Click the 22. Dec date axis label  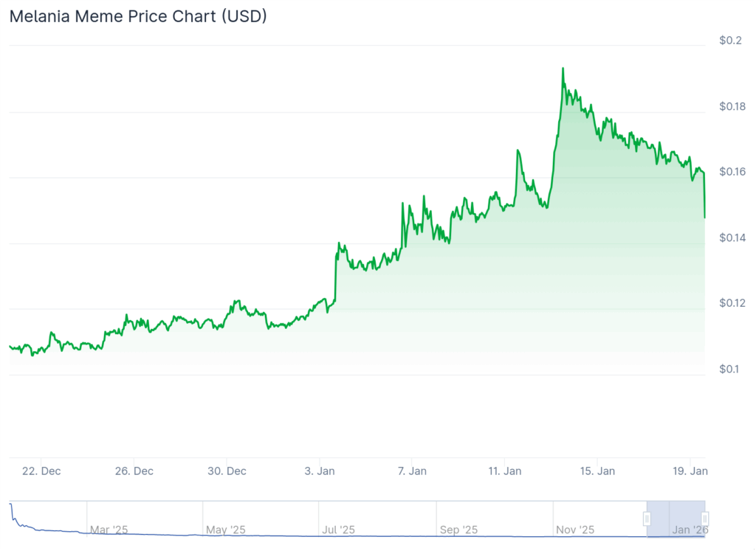click(41, 471)
